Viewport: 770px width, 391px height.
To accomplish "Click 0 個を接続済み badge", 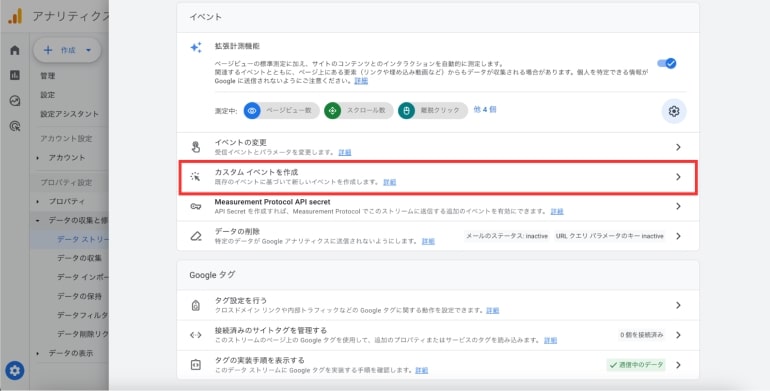I will pyautogui.click(x=642, y=335).
